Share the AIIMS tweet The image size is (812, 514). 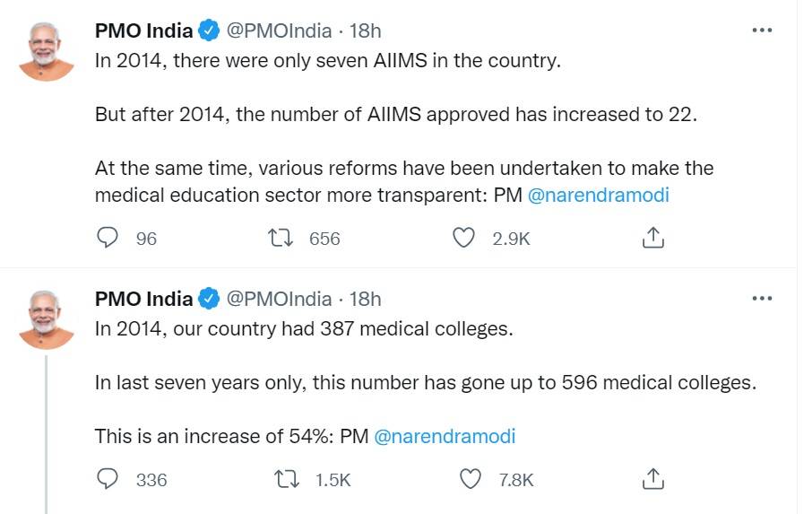[x=653, y=238]
